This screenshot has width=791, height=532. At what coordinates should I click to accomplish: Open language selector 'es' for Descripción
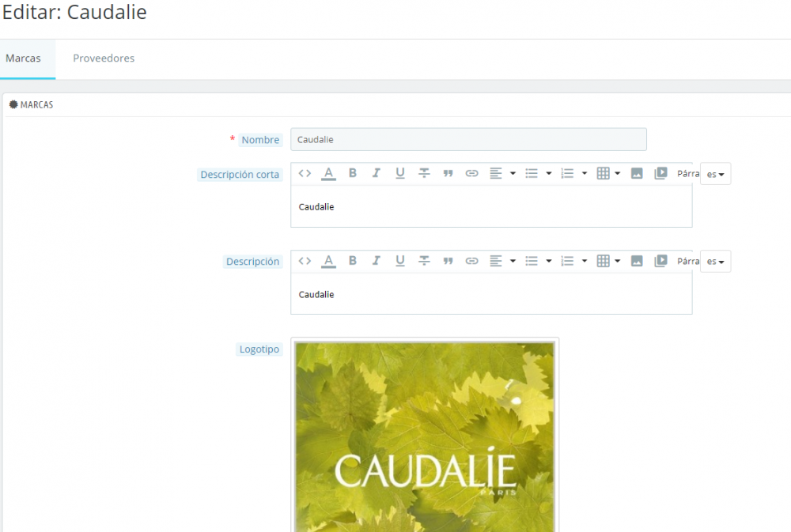(x=715, y=261)
